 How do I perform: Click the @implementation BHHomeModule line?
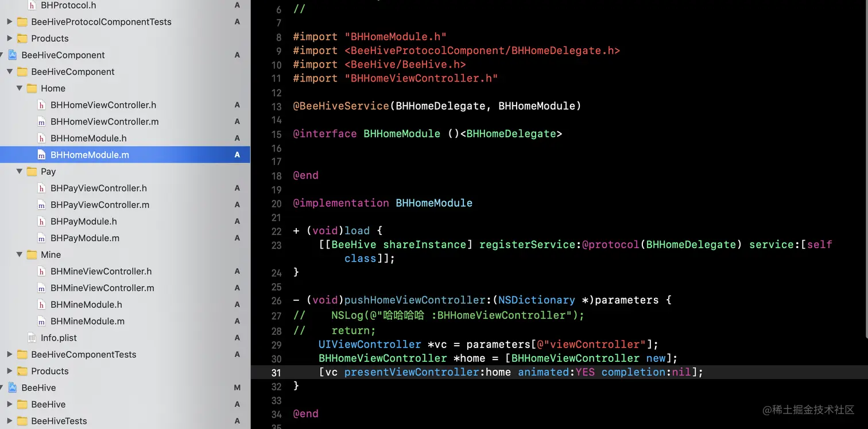point(383,203)
